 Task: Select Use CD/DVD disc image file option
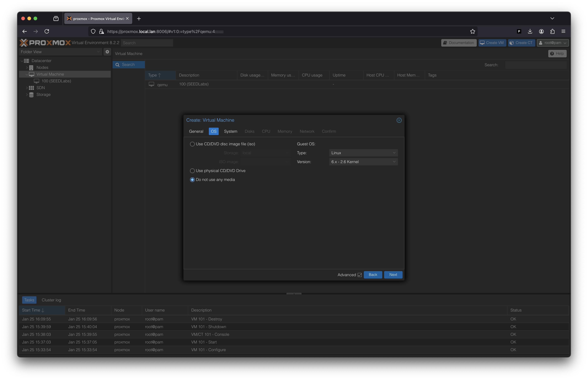(x=192, y=144)
